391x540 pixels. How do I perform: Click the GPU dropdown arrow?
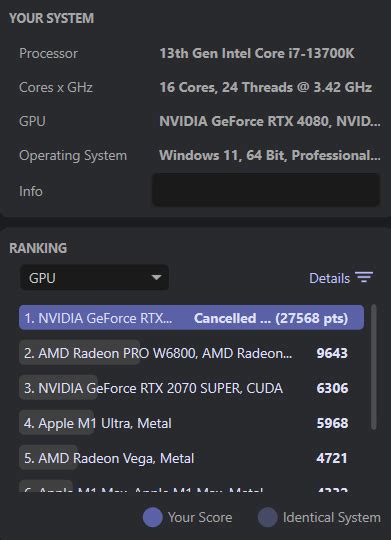pos(156,278)
